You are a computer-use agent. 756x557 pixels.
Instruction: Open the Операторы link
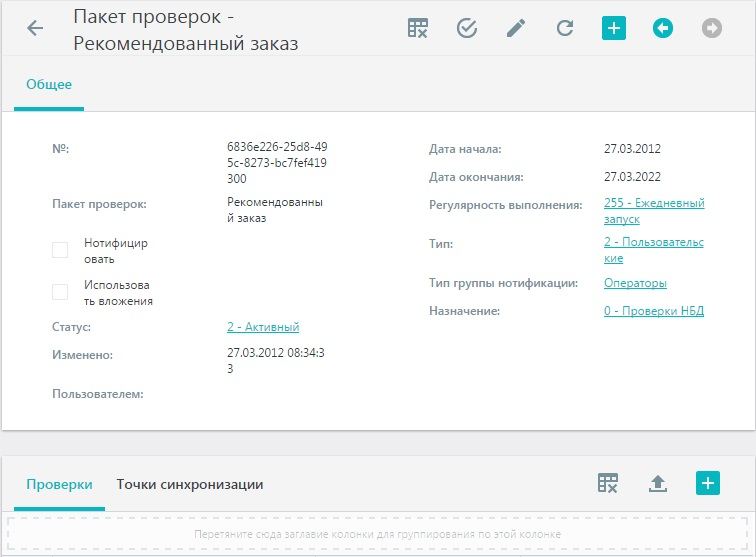[x=635, y=283]
